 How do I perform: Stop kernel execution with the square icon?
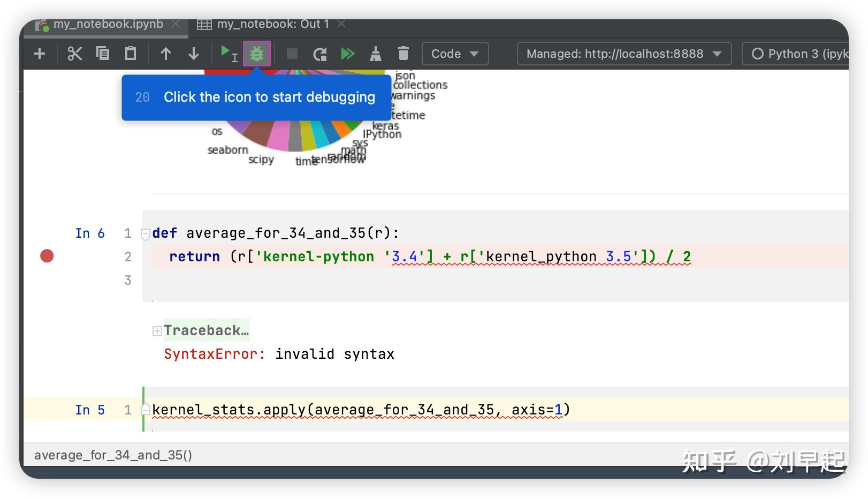(x=291, y=54)
